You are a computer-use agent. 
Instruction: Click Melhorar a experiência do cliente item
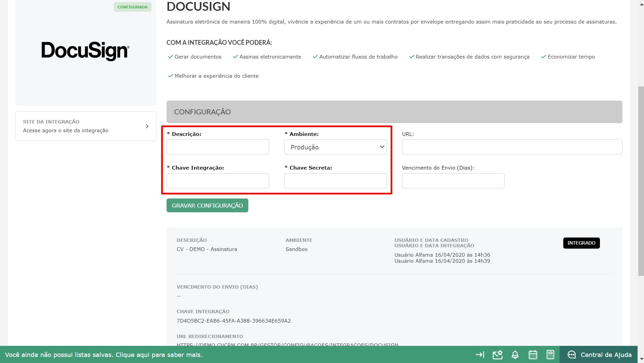click(213, 76)
